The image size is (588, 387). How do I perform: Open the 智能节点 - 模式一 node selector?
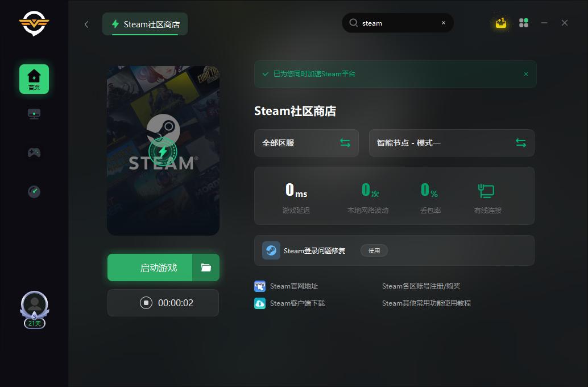tap(444, 143)
